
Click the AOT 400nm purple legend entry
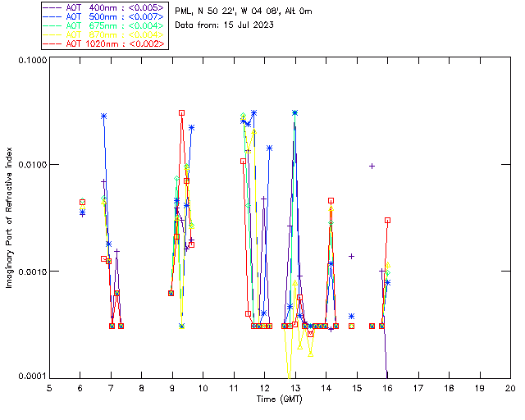(x=104, y=7)
